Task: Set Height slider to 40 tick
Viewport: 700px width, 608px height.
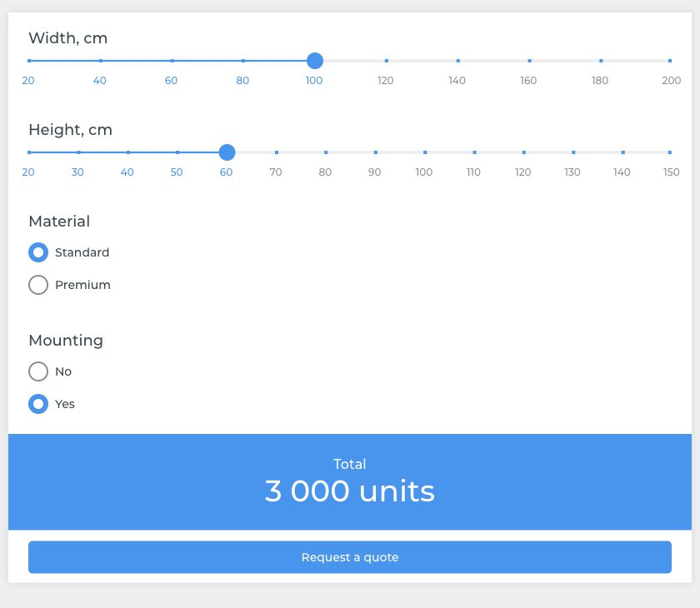Action: [128, 152]
